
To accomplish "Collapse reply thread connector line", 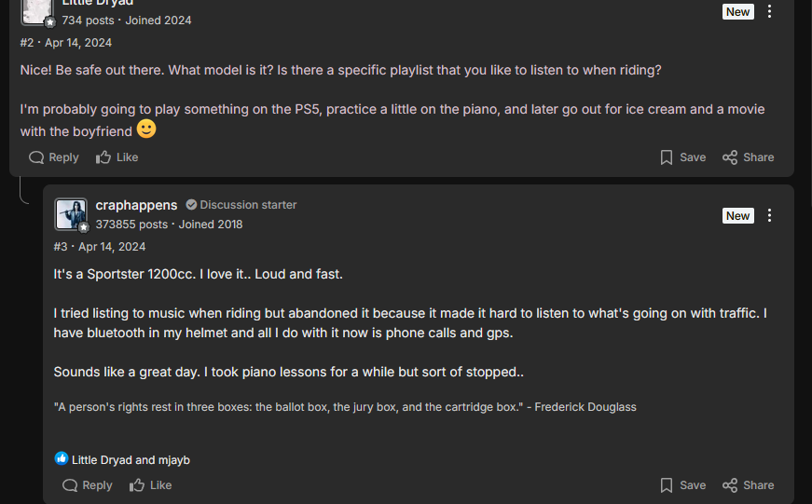I will coord(23,190).
